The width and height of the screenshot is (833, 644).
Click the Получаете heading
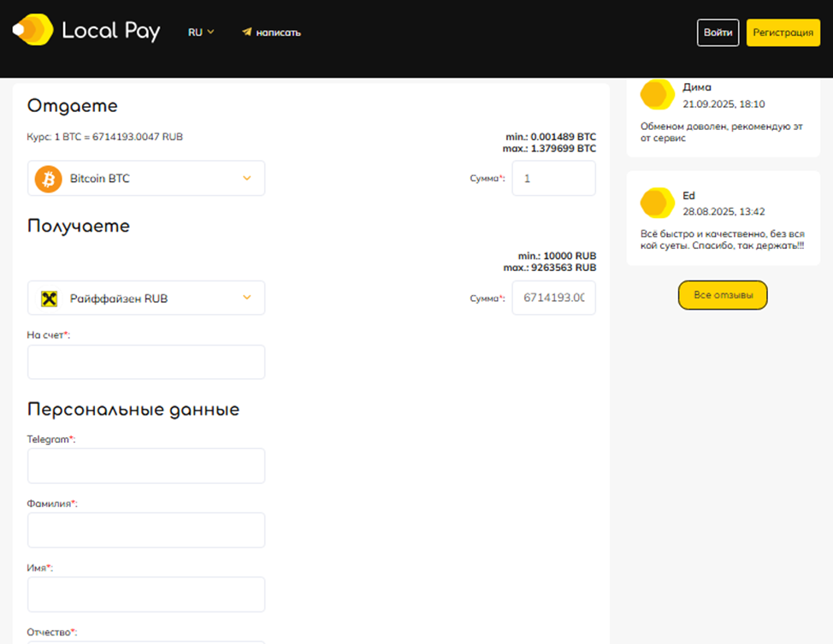79,227
